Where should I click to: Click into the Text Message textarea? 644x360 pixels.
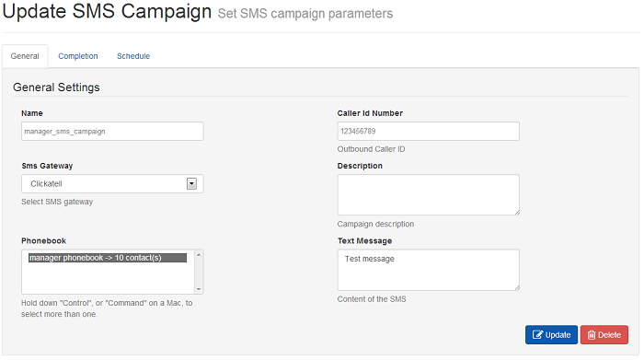pos(429,270)
